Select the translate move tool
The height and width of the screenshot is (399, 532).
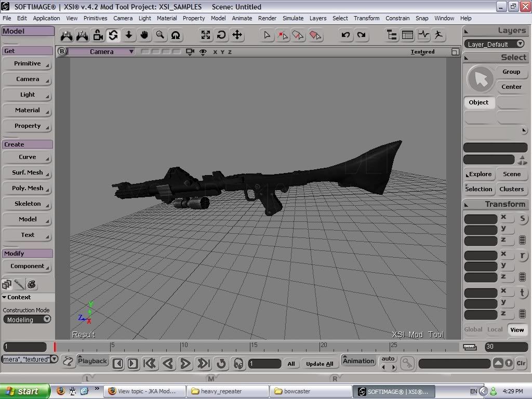(237, 35)
